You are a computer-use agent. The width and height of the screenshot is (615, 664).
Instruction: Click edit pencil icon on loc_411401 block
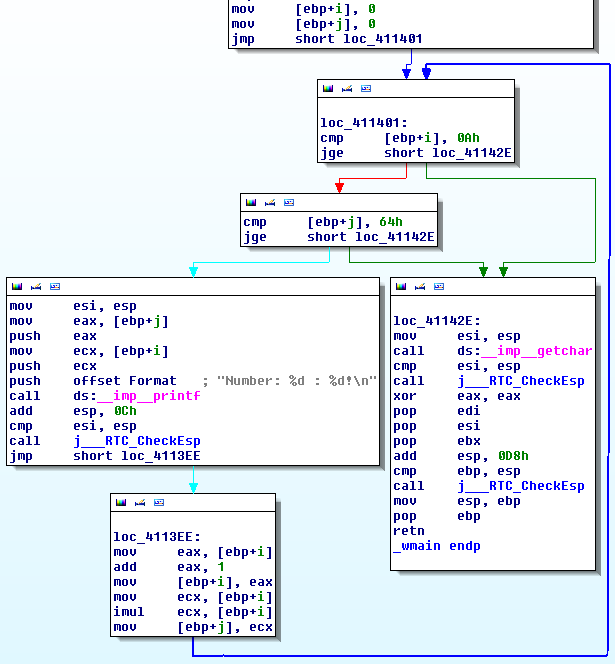coord(346,89)
